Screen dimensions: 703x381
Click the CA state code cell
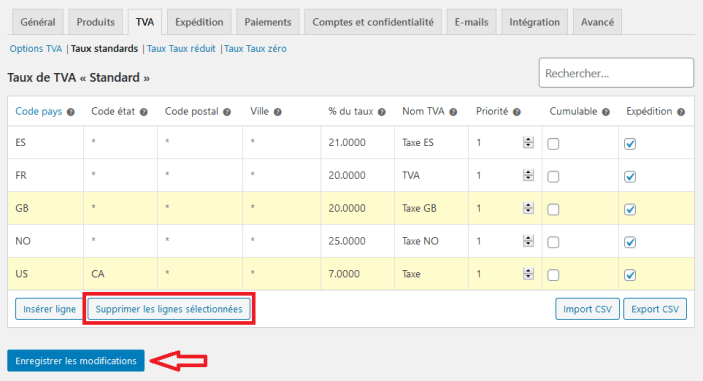120,274
